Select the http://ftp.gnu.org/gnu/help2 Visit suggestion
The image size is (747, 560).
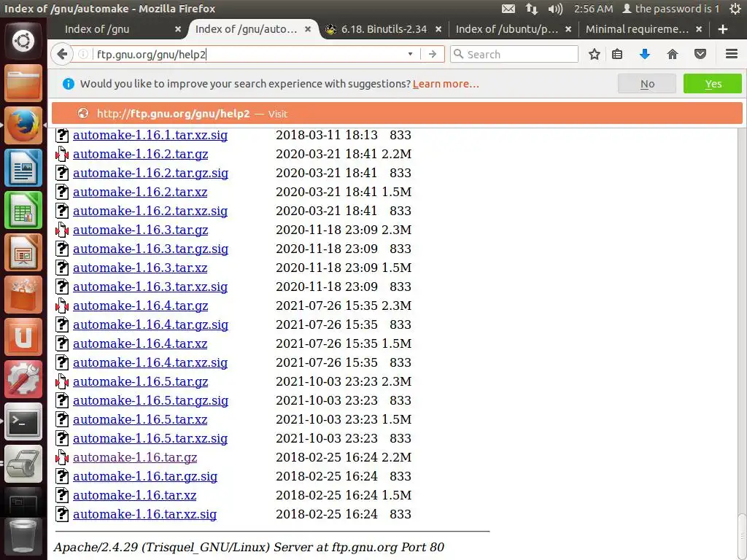click(398, 113)
